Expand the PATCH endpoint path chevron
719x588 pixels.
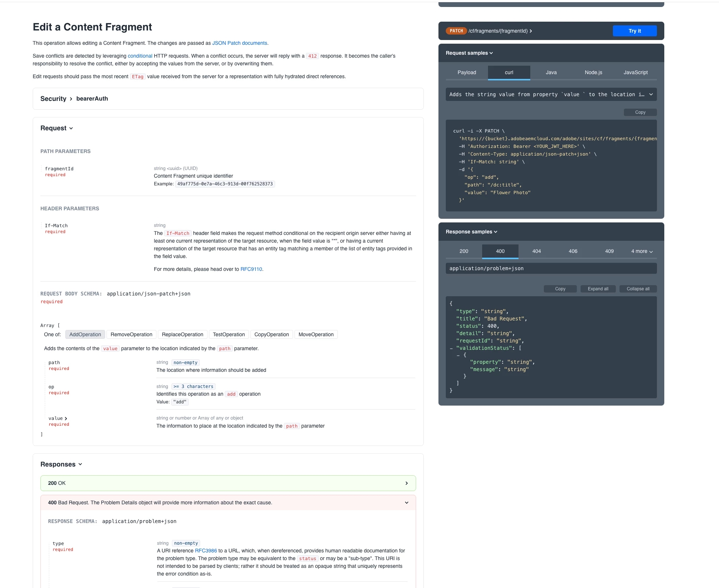[531, 31]
